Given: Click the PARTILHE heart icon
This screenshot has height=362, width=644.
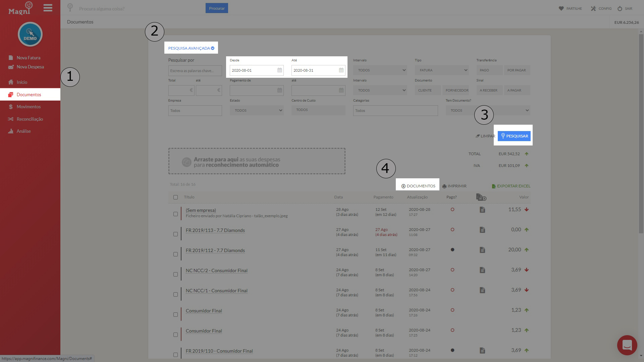Looking at the screenshot, I should 561,8.
